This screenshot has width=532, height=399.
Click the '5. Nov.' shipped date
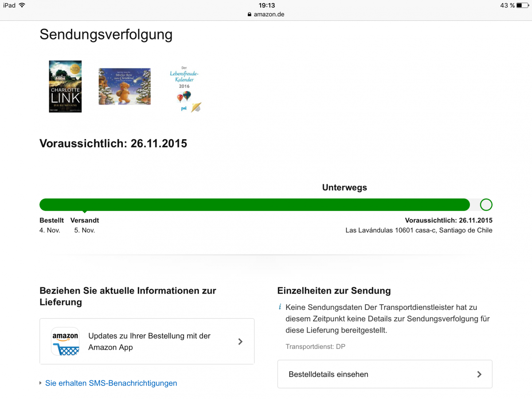click(85, 231)
